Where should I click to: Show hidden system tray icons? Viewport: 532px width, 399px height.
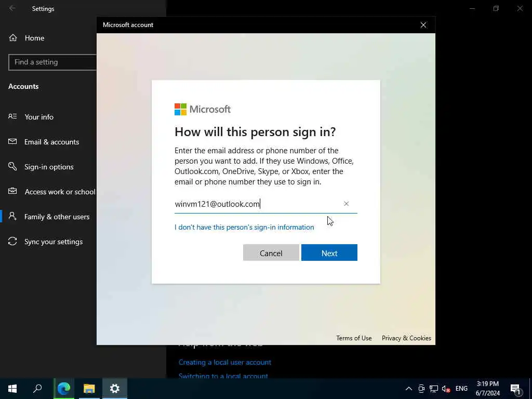pyautogui.click(x=409, y=389)
